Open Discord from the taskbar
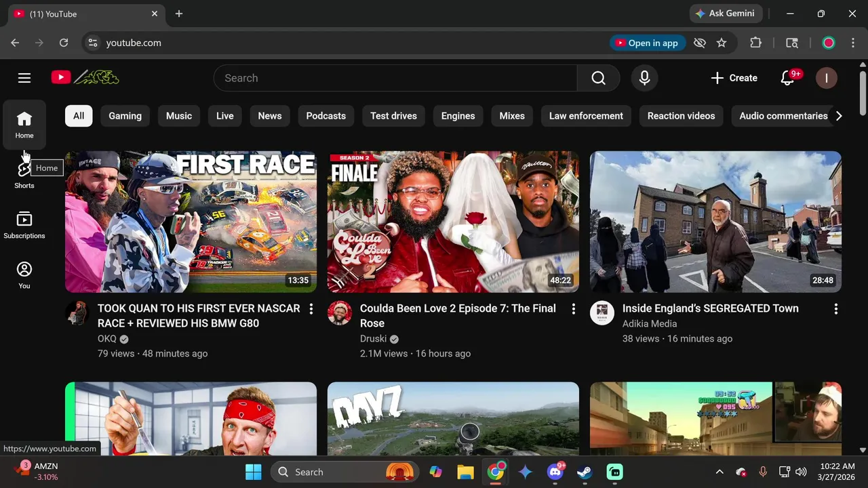The image size is (868, 488). [x=555, y=472]
